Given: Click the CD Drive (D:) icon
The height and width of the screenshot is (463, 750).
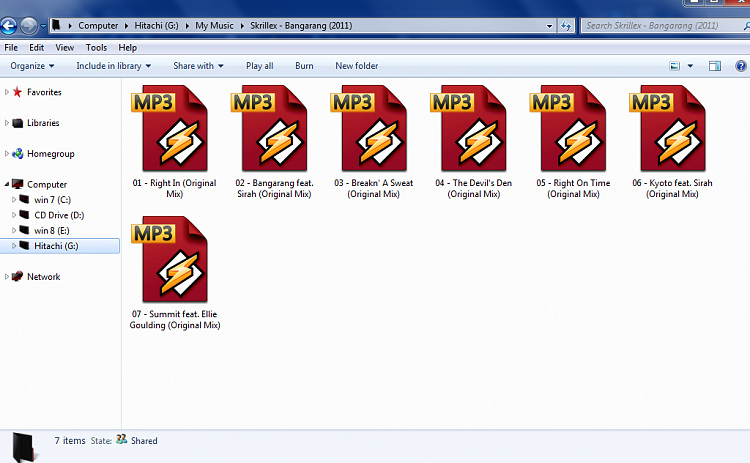Looking at the screenshot, I should [x=24, y=214].
